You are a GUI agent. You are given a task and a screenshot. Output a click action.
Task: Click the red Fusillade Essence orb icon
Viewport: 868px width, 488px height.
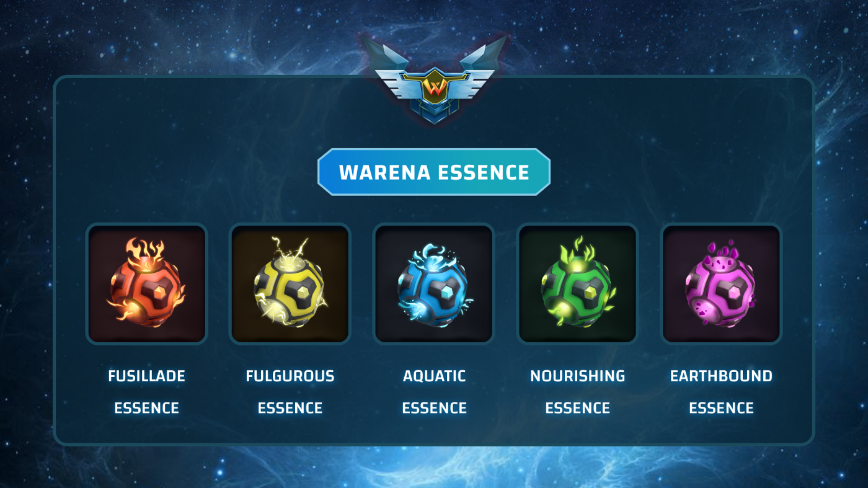146,284
